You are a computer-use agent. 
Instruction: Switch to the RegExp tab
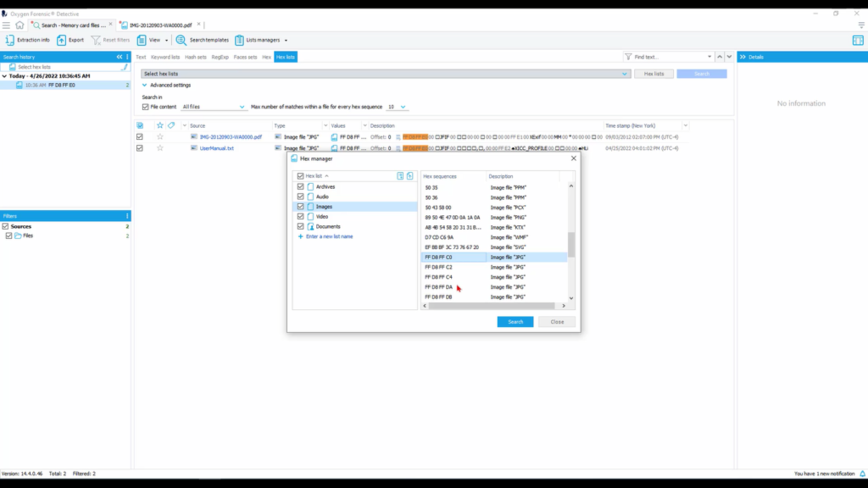click(x=220, y=57)
